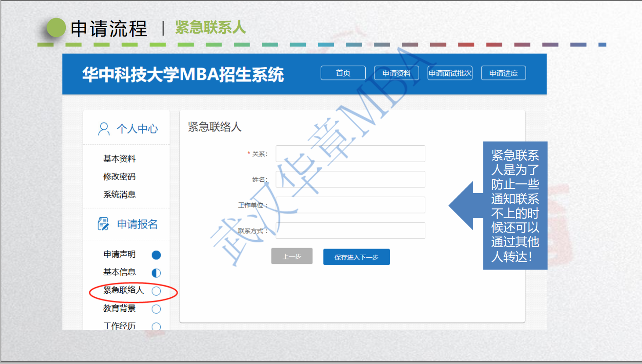The width and height of the screenshot is (642, 364).
Task: Click the empty circle beside 工作经历
Action: [156, 326]
